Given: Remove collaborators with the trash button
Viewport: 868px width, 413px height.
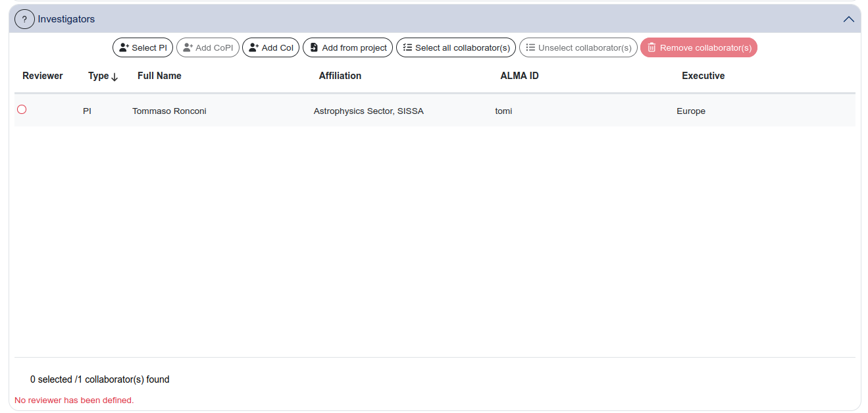Looking at the screenshot, I should tap(698, 47).
